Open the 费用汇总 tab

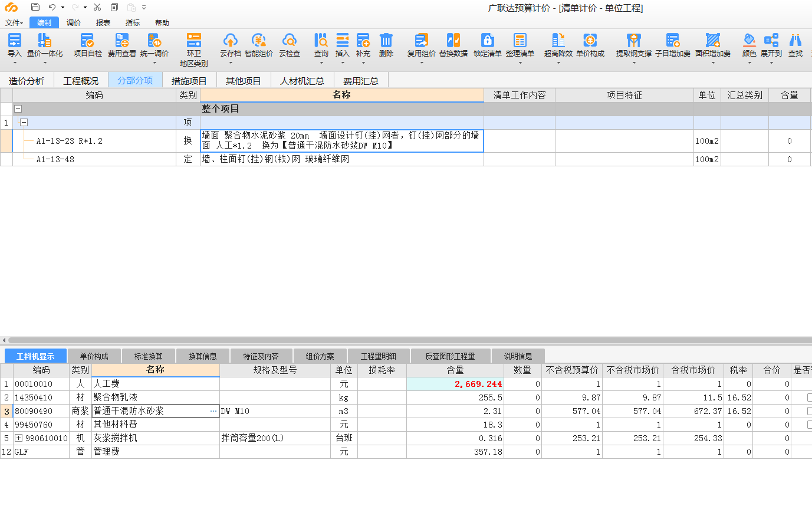[361, 81]
